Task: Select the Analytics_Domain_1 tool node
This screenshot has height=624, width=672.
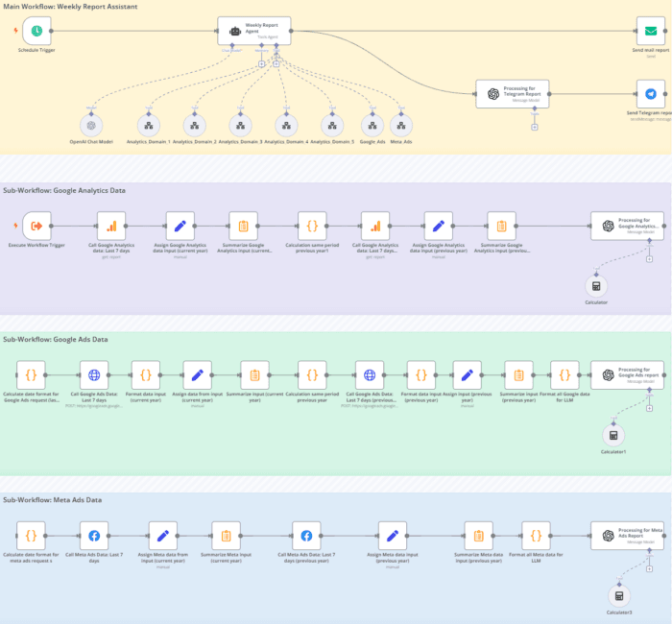Action: [149, 126]
